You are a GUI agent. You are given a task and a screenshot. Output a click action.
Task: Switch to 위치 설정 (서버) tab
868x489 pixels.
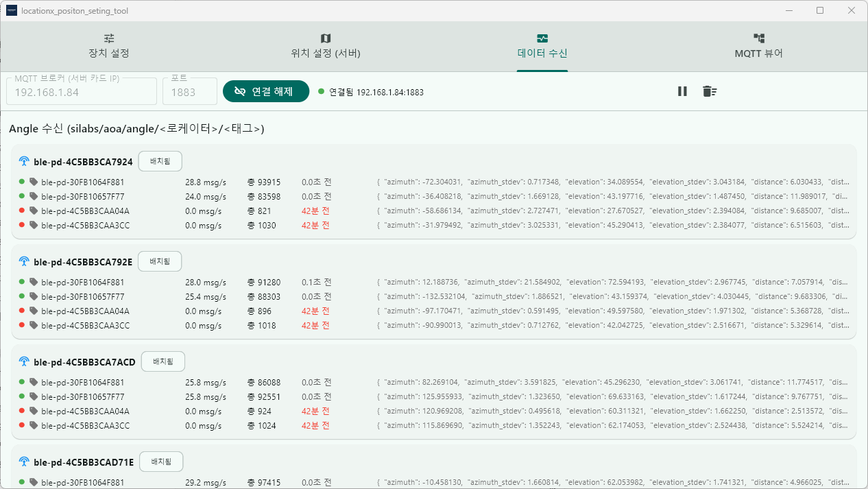click(326, 46)
